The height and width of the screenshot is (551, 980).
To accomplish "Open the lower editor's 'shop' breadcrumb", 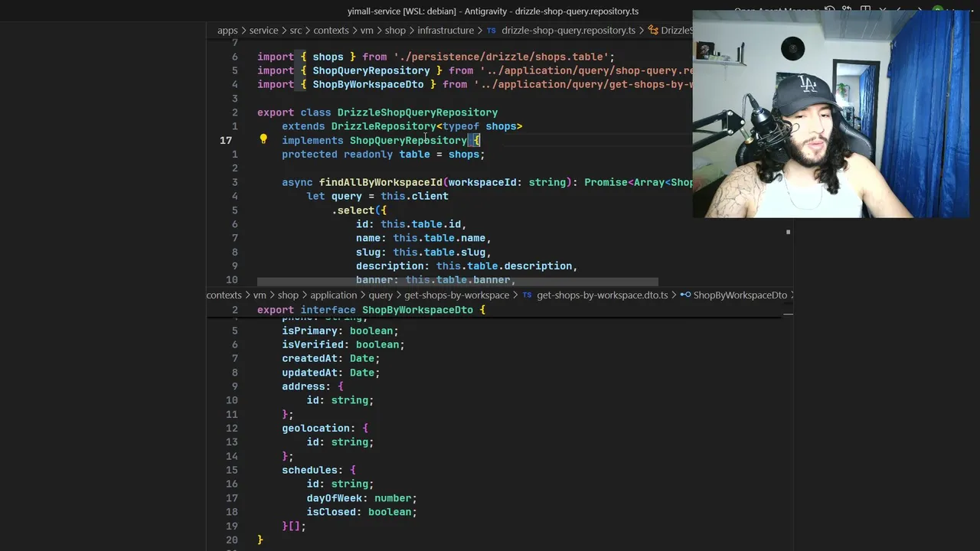I will tap(288, 295).
